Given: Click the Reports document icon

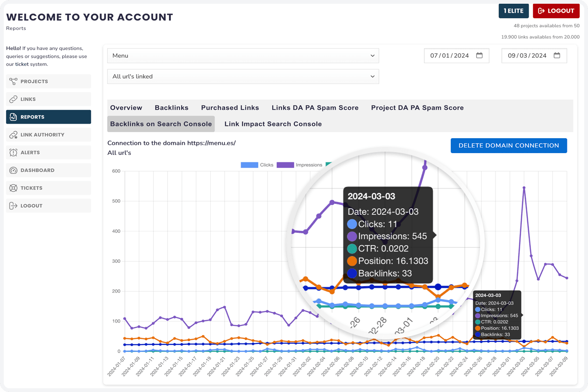Looking at the screenshot, I should point(13,117).
